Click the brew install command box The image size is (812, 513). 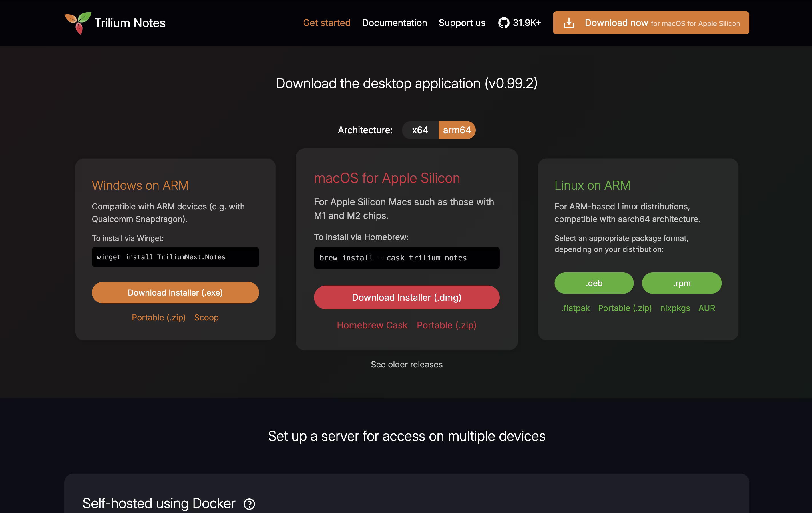[406, 258]
